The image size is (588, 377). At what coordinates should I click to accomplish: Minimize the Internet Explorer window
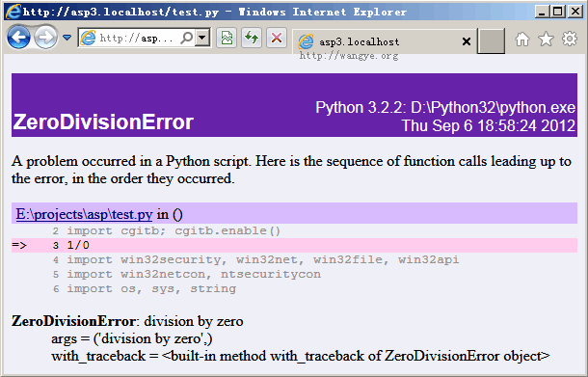pyautogui.click(x=542, y=12)
